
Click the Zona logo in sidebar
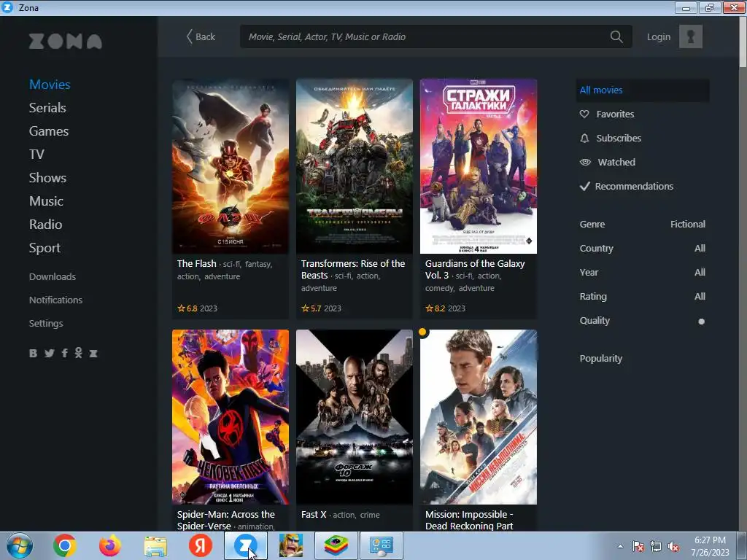coord(65,42)
